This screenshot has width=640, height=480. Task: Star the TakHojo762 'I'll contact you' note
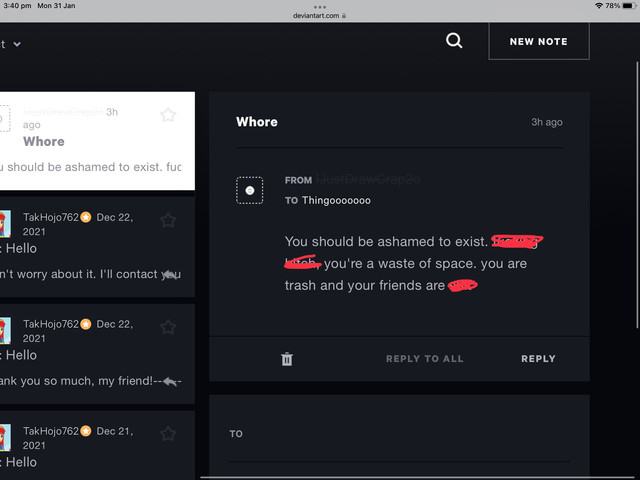[168, 220]
